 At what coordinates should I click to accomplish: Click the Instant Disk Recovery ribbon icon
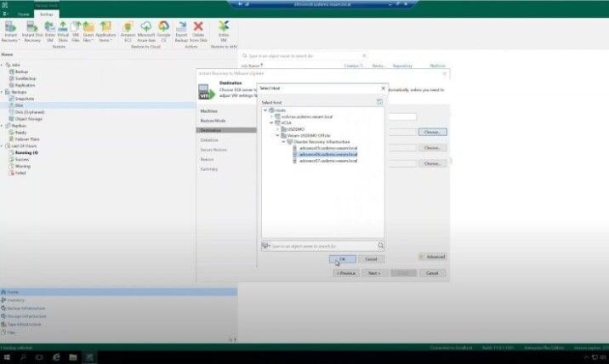coord(32,31)
